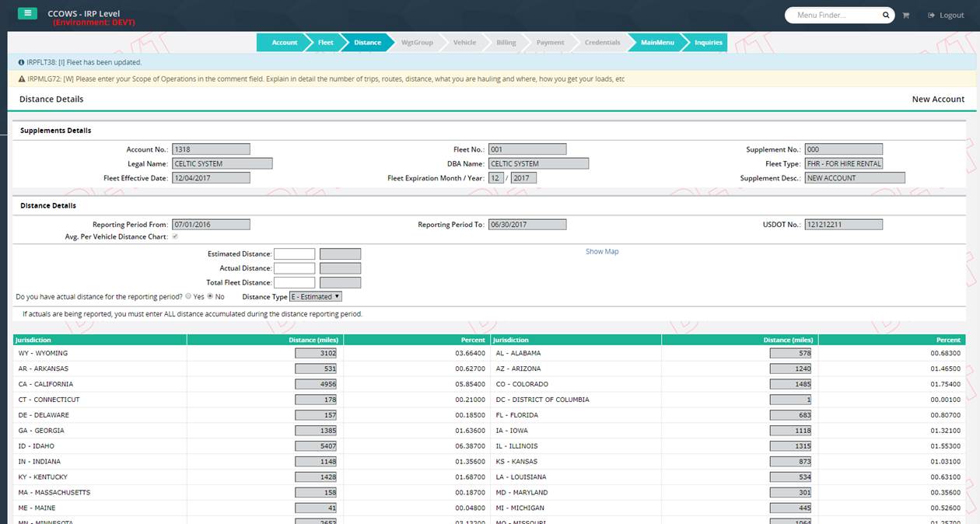Open the MainMenu tab
The image size is (980, 524).
[x=656, y=43]
